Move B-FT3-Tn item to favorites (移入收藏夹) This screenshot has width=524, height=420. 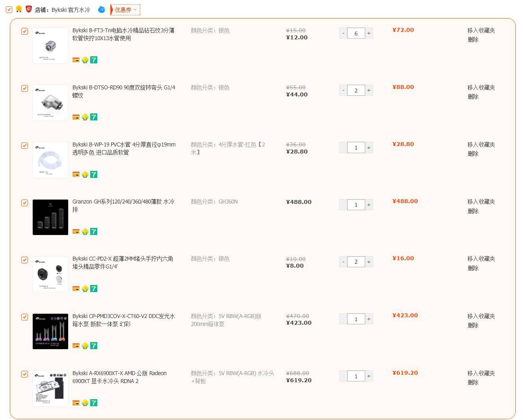point(481,30)
